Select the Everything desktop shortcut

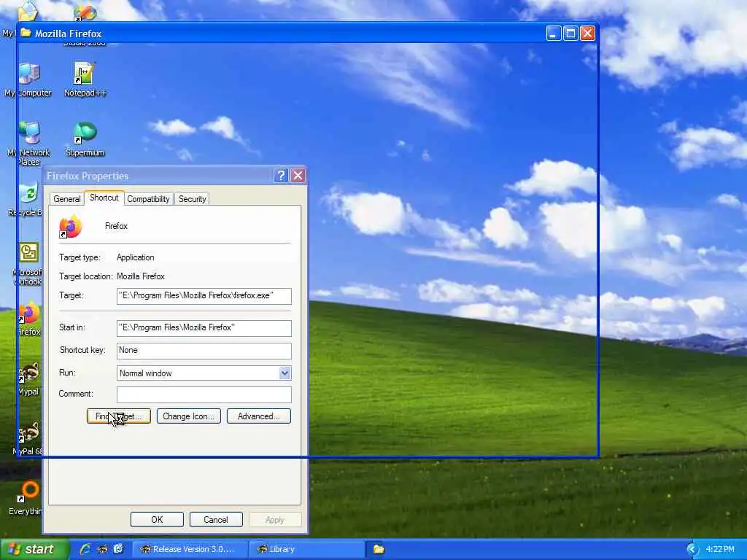[26, 497]
